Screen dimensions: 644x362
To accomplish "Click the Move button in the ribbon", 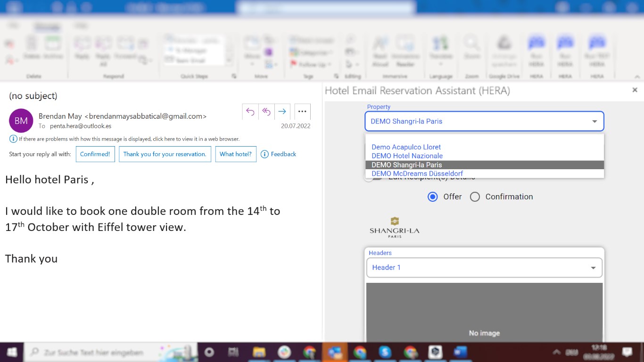I will pos(251,51).
